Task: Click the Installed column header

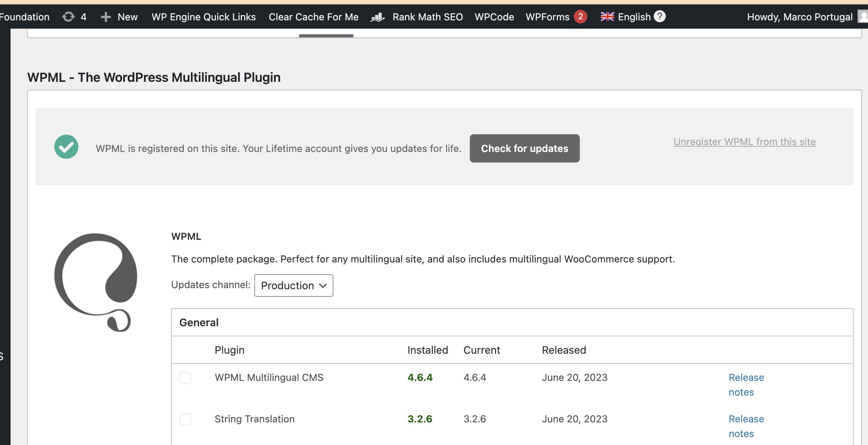Action: [428, 350]
